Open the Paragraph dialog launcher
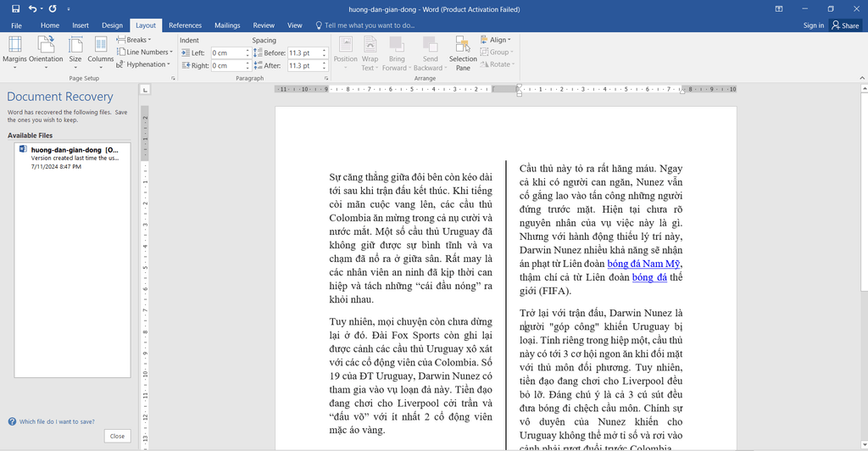The image size is (868, 451). point(326,79)
